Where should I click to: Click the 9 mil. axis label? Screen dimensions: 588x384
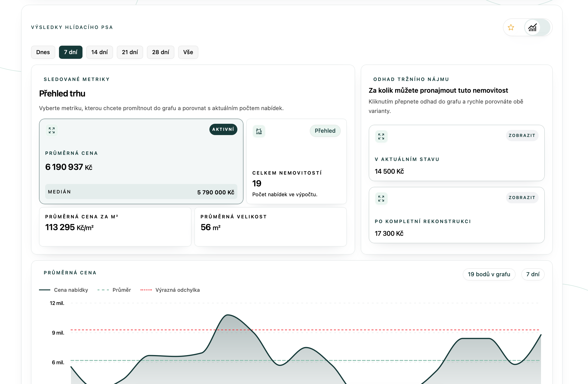pos(58,333)
